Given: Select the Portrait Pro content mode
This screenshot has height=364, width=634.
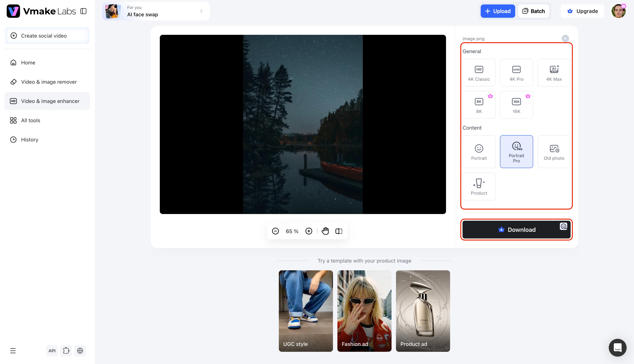Looking at the screenshot, I should point(516,151).
